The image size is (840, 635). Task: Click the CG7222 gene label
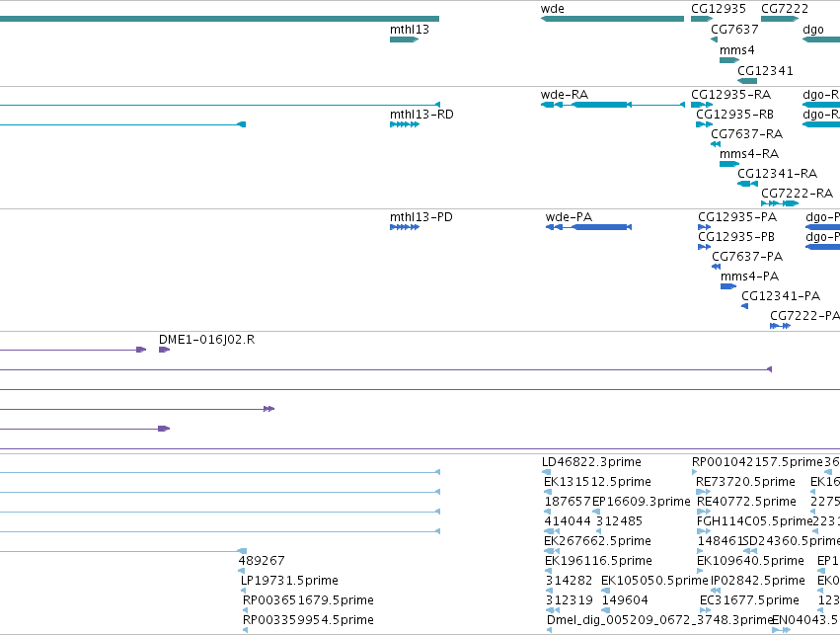pyautogui.click(x=785, y=9)
